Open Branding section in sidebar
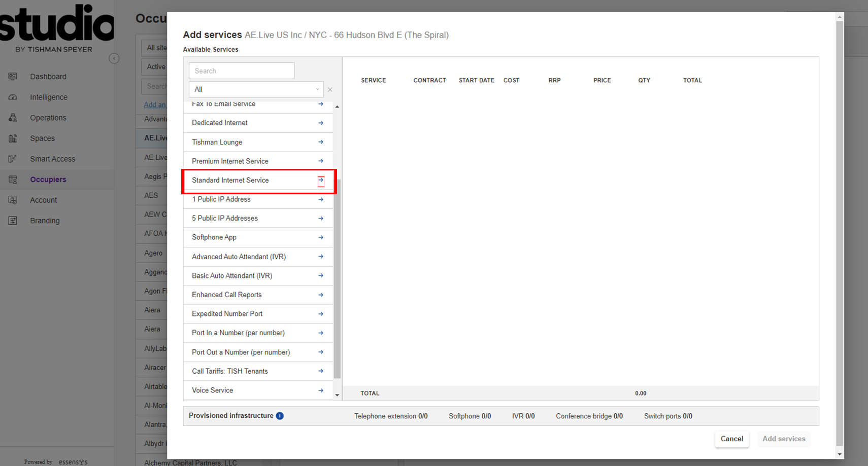Image resolution: width=868 pixels, height=466 pixels. (45, 221)
